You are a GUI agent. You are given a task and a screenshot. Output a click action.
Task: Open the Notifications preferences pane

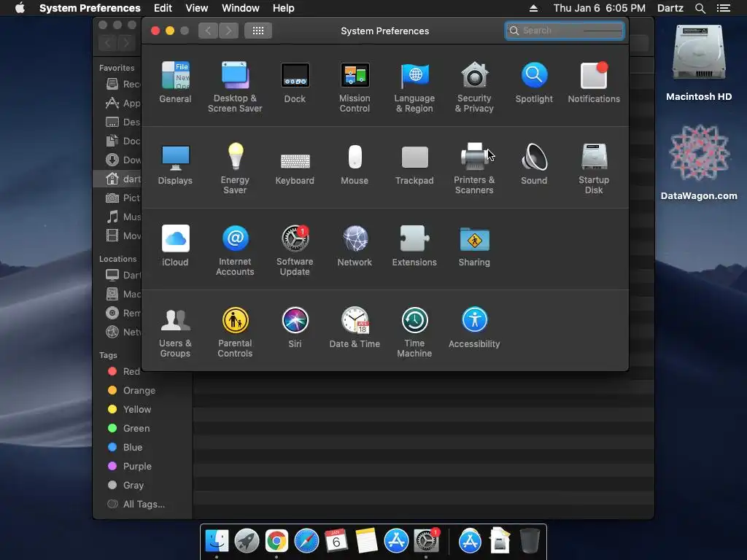click(x=594, y=82)
